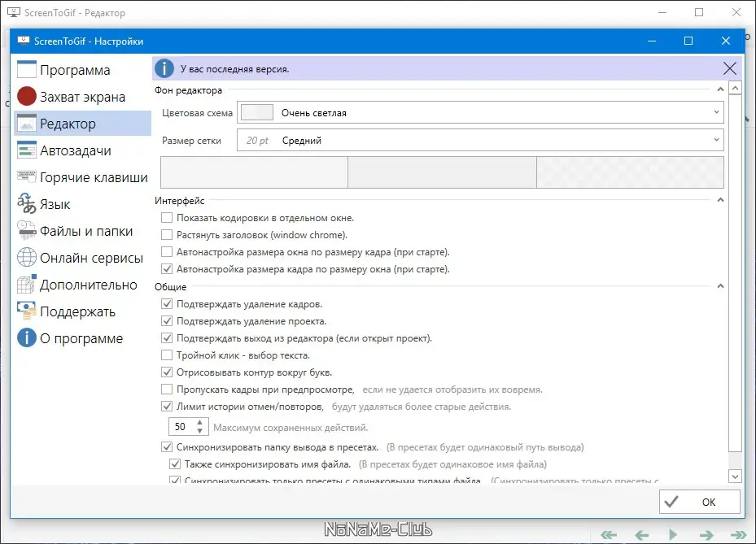
Task: Uncheck 'Синхронизировать папку вывода в пресетах'
Action: click(167, 447)
